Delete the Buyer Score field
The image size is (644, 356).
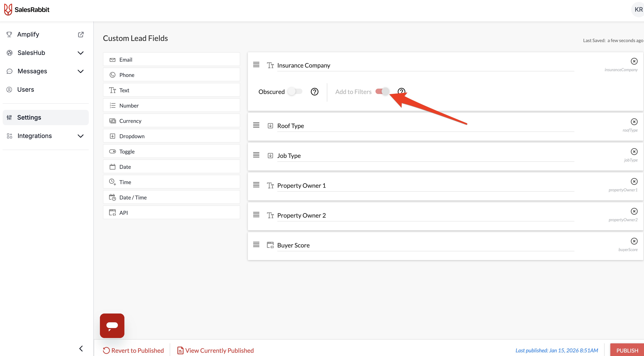[x=634, y=241]
